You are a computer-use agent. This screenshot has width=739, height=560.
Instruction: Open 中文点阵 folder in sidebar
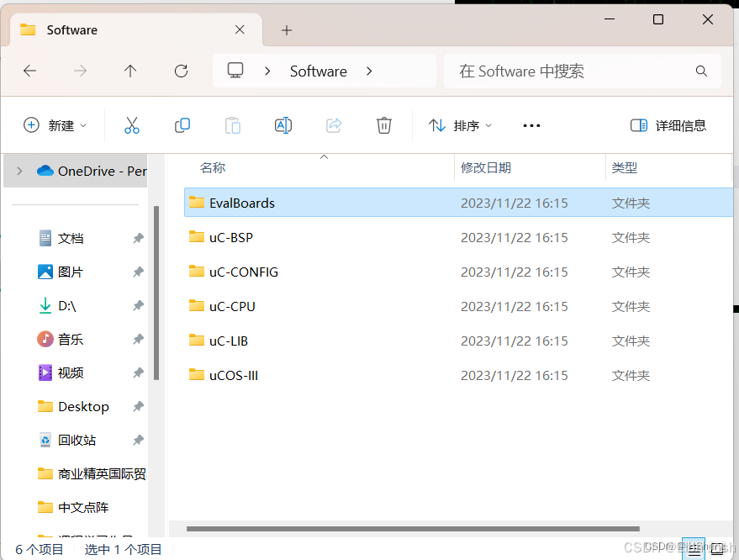coord(83,508)
